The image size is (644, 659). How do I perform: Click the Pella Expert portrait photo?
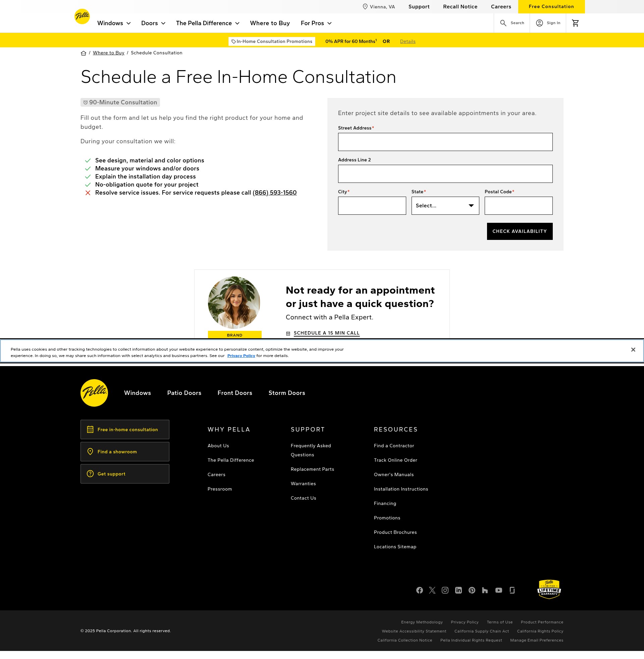(234, 302)
